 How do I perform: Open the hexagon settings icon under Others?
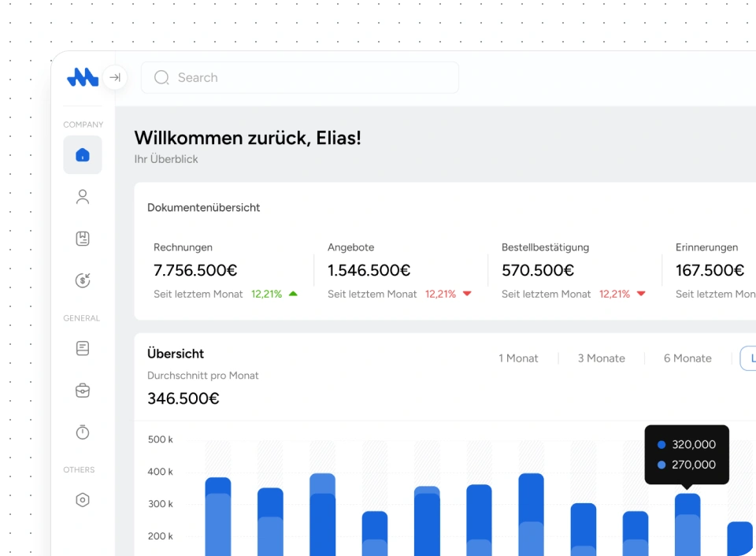click(x=83, y=500)
